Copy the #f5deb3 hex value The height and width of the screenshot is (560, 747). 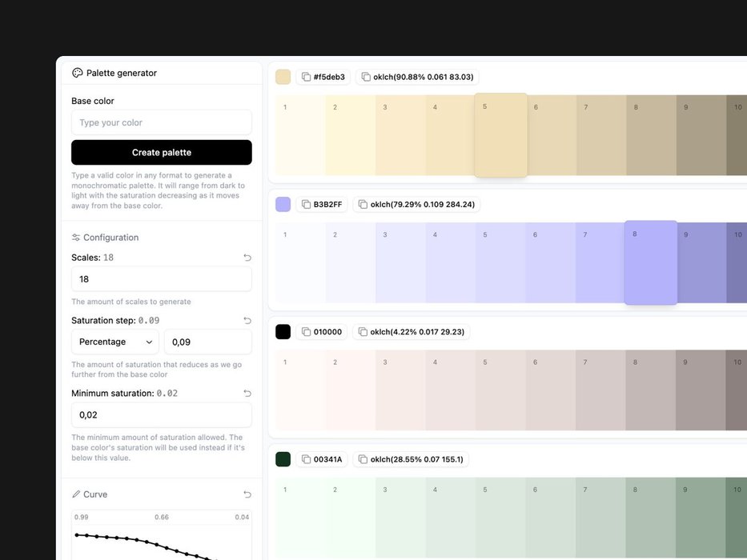323,77
